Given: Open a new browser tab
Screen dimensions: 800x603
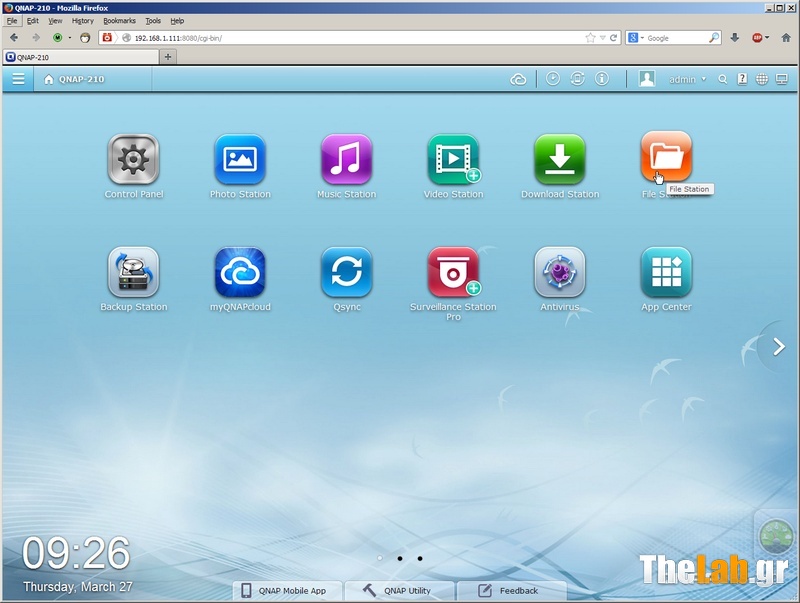Looking at the screenshot, I should (x=168, y=57).
